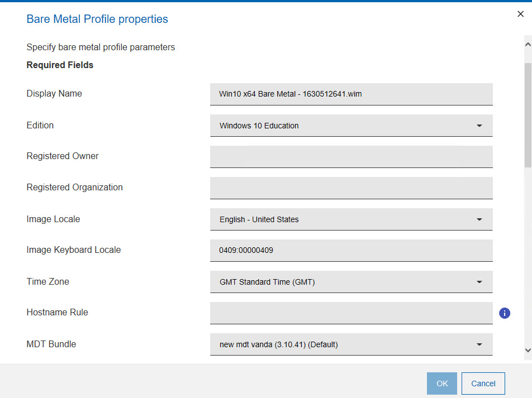Select the Image Keyboard Locale field
Viewport: 532px width, 398px height.
click(351, 250)
